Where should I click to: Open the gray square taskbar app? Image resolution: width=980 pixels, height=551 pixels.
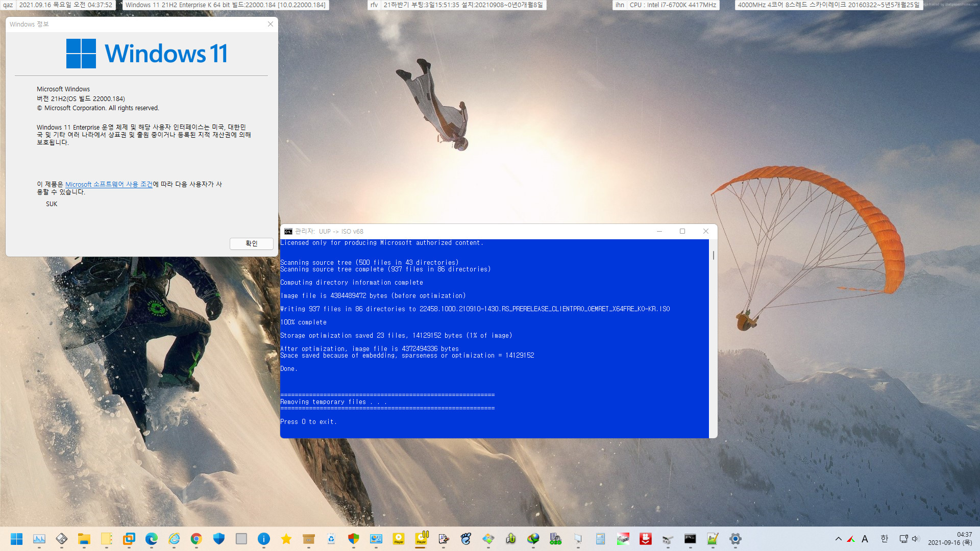click(x=241, y=539)
